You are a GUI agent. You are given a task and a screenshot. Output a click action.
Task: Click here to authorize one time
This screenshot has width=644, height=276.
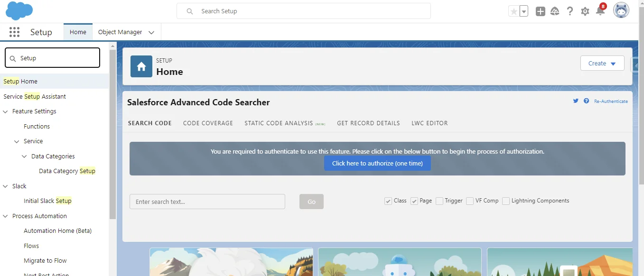[x=377, y=163]
